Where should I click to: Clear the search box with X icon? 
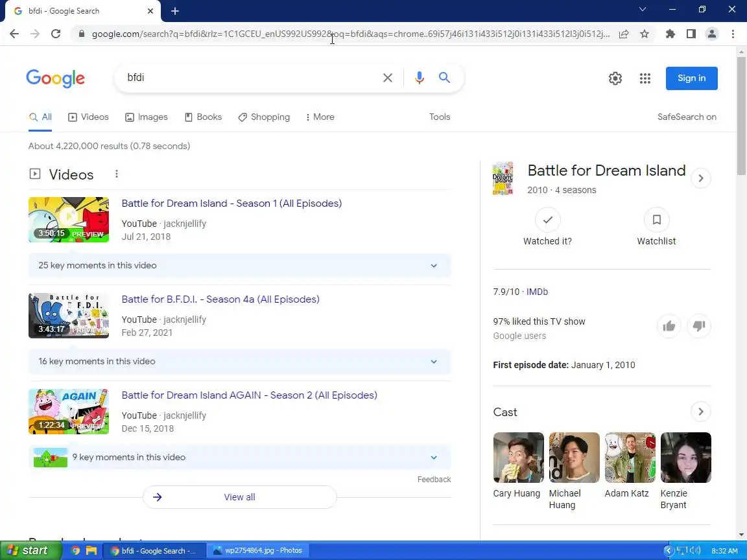[x=388, y=78]
